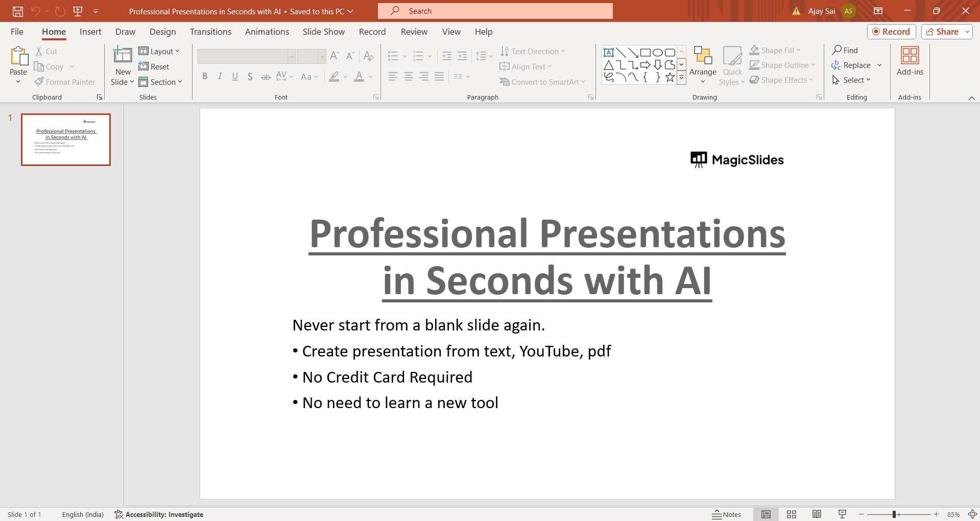Switch to the Design tab
This screenshot has width=980, height=521.
pyautogui.click(x=162, y=32)
